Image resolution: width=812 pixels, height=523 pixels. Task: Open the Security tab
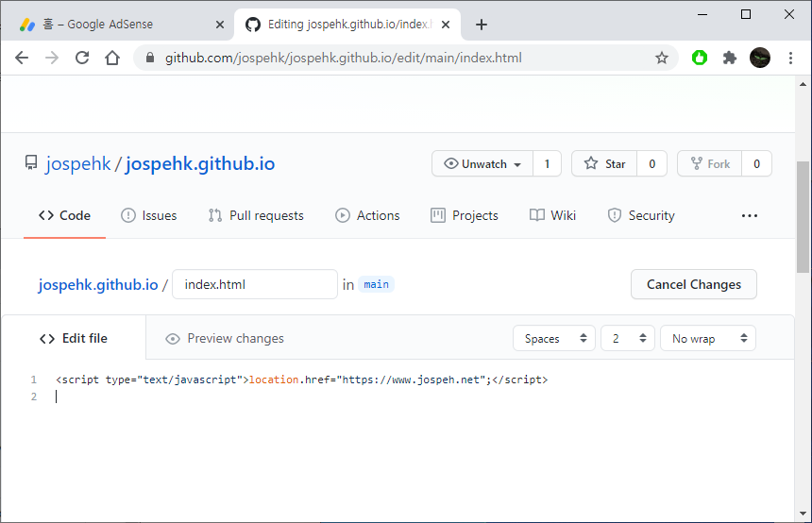pos(641,215)
